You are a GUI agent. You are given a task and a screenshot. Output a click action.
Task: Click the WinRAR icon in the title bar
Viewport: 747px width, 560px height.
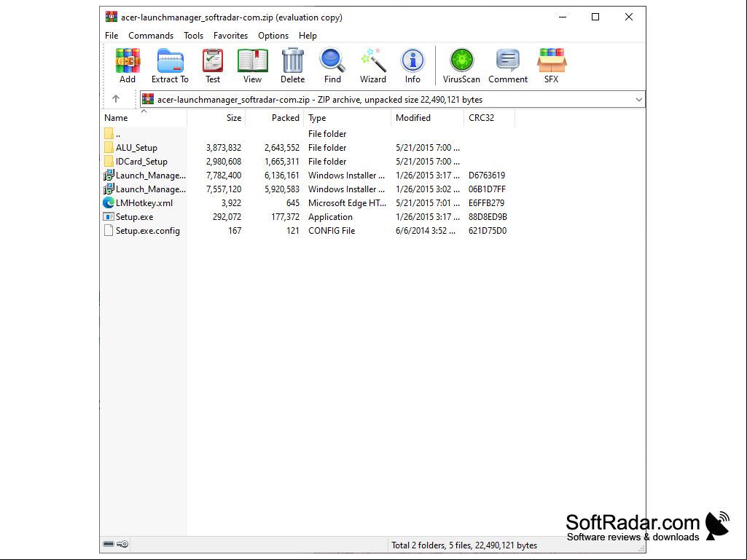click(x=111, y=17)
